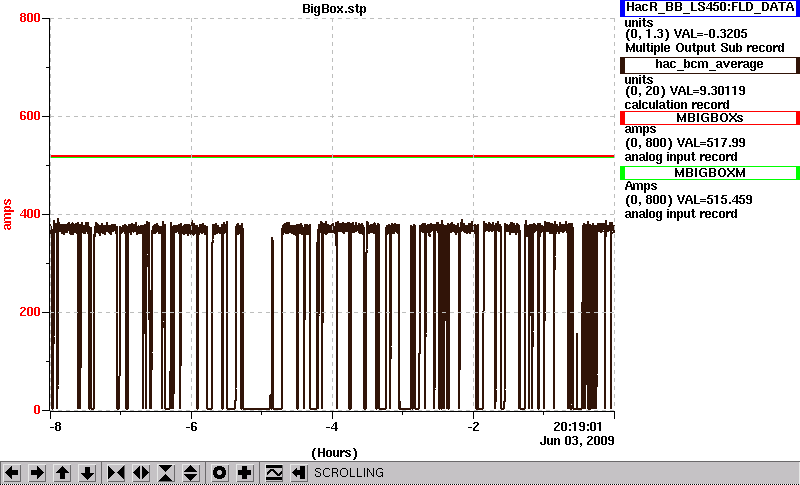Click the -8 hours tick label
Screen dimensions: 800x485
tap(55, 426)
